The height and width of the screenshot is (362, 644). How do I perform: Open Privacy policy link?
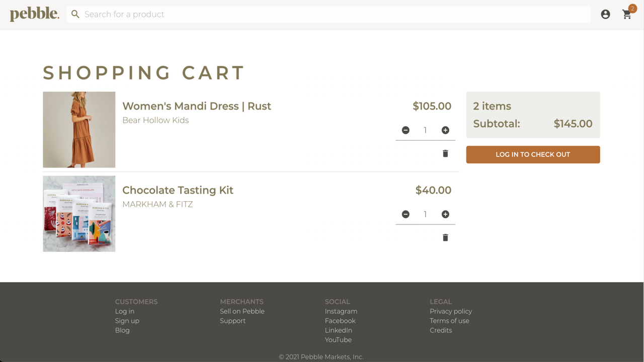tap(451, 311)
